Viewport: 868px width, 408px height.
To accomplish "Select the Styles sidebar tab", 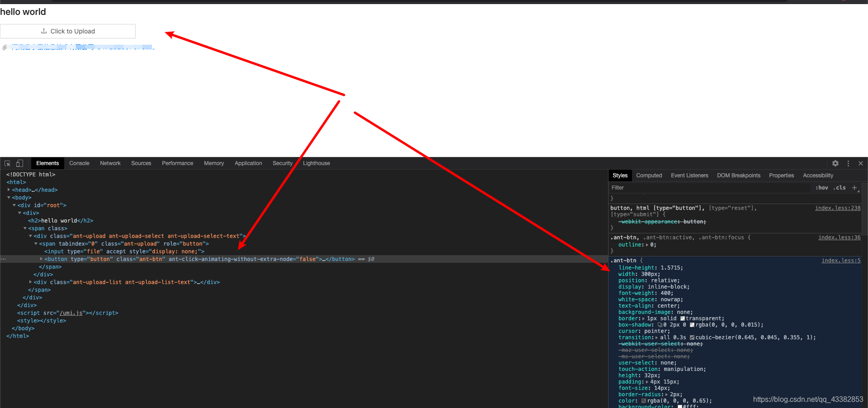I will (x=620, y=176).
